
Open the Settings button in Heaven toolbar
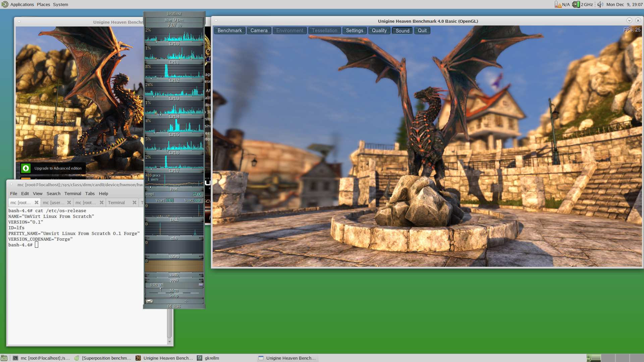(x=354, y=31)
